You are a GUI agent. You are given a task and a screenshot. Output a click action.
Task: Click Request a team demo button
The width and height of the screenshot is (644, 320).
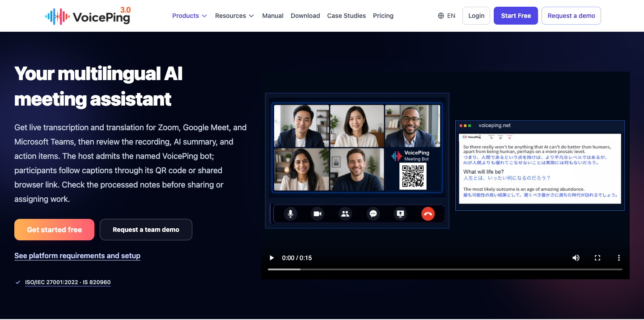click(x=146, y=230)
